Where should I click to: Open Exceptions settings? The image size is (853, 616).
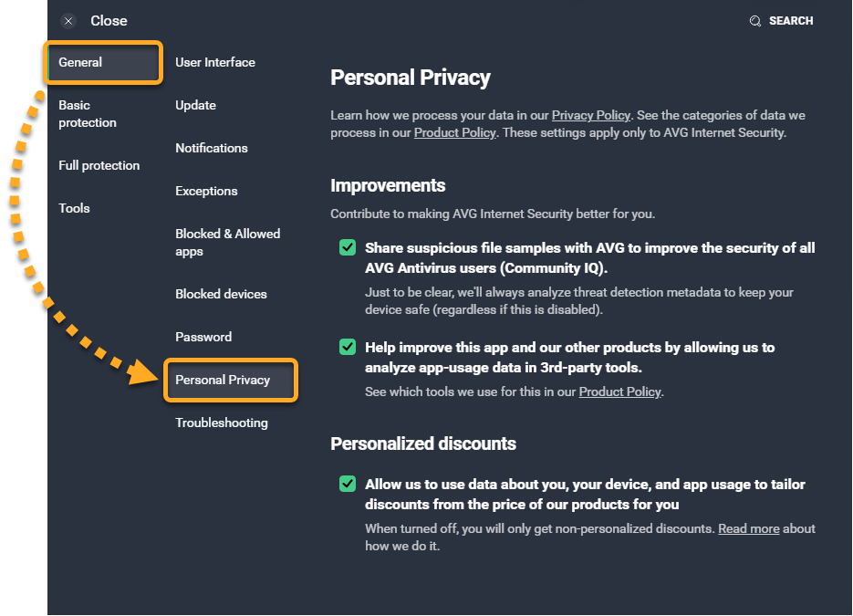point(206,191)
